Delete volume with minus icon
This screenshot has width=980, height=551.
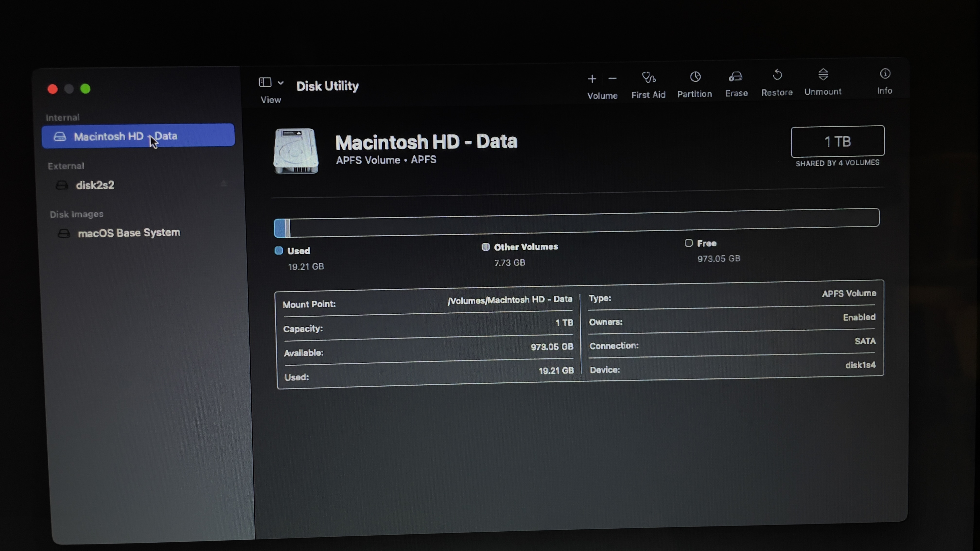click(612, 79)
